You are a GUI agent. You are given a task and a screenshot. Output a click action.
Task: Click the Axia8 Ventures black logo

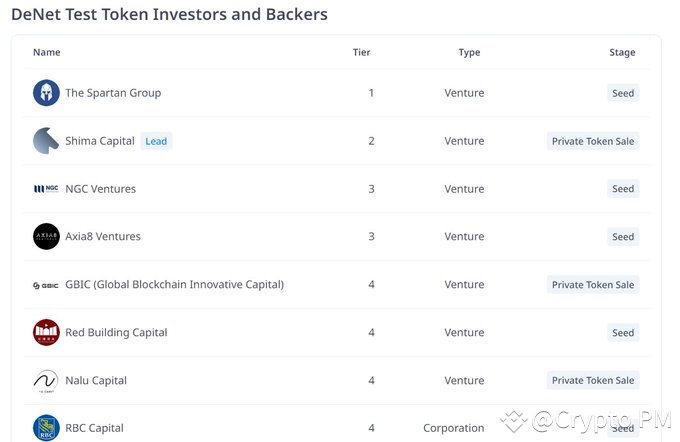pos(46,236)
